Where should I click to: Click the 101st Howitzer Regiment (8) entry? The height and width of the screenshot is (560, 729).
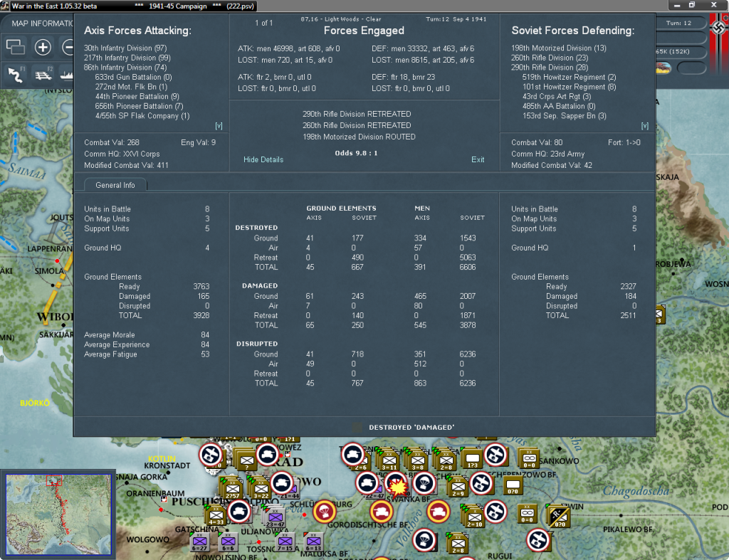569,87
